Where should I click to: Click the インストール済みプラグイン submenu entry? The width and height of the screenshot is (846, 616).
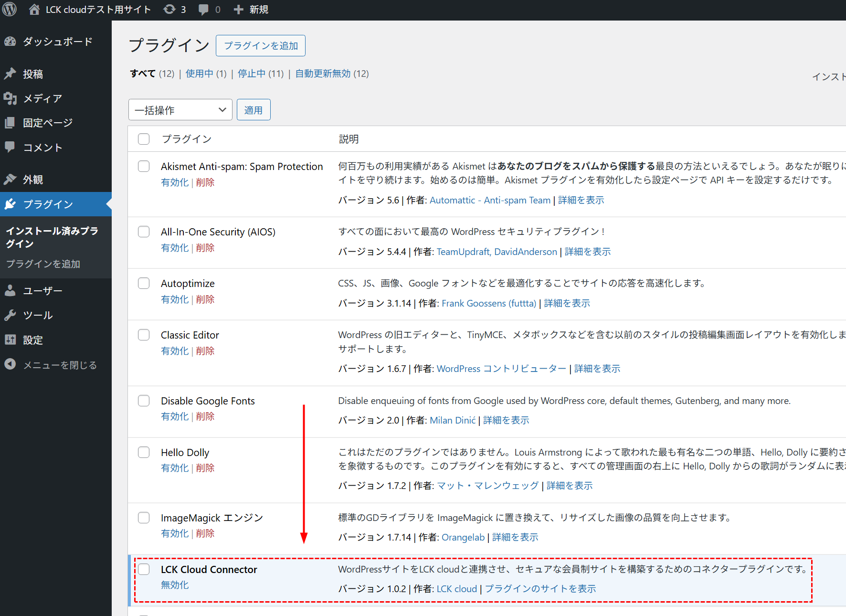coord(52,237)
